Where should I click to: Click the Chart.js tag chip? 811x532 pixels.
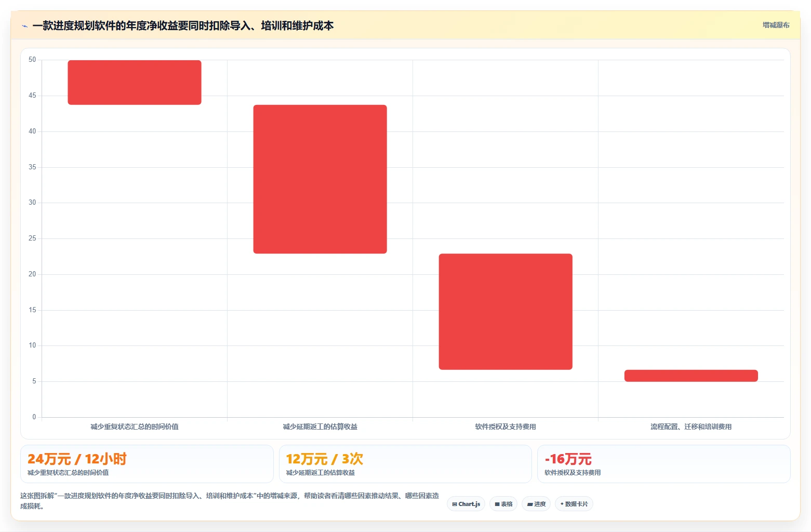(466, 504)
